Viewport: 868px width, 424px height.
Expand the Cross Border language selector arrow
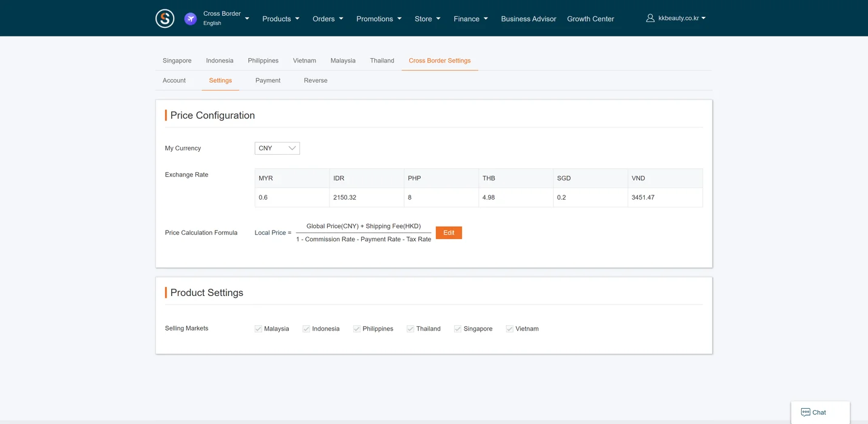247,19
